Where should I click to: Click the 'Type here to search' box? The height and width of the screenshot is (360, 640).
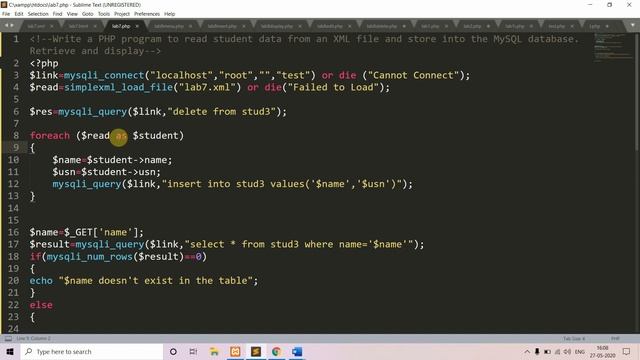(92, 352)
